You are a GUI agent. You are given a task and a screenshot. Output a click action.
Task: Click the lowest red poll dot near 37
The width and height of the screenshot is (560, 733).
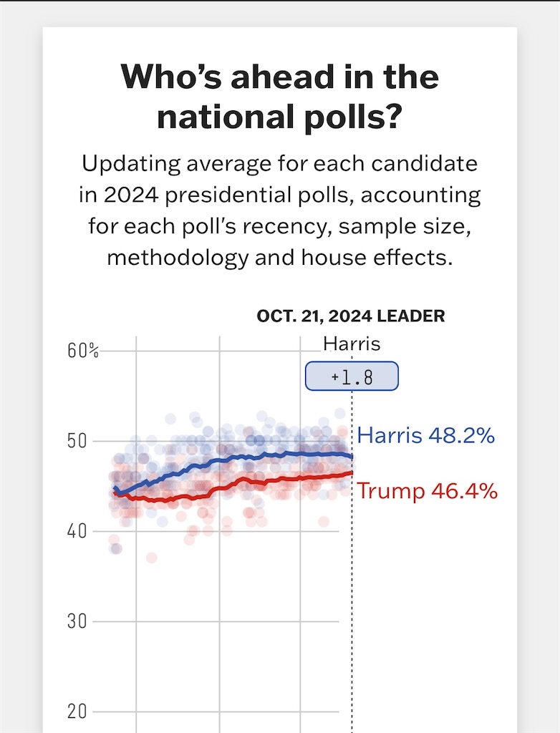[x=152, y=558]
